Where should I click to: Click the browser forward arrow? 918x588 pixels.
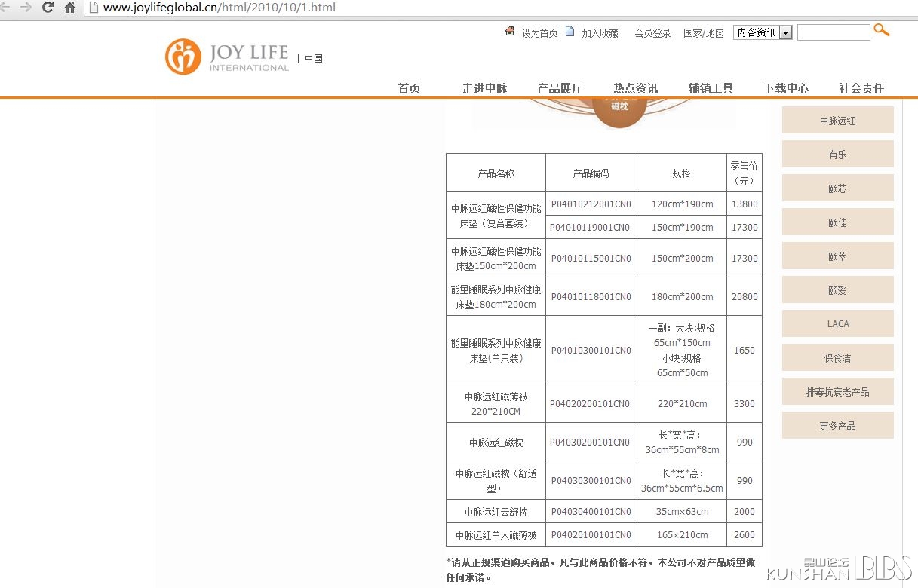click(x=26, y=8)
